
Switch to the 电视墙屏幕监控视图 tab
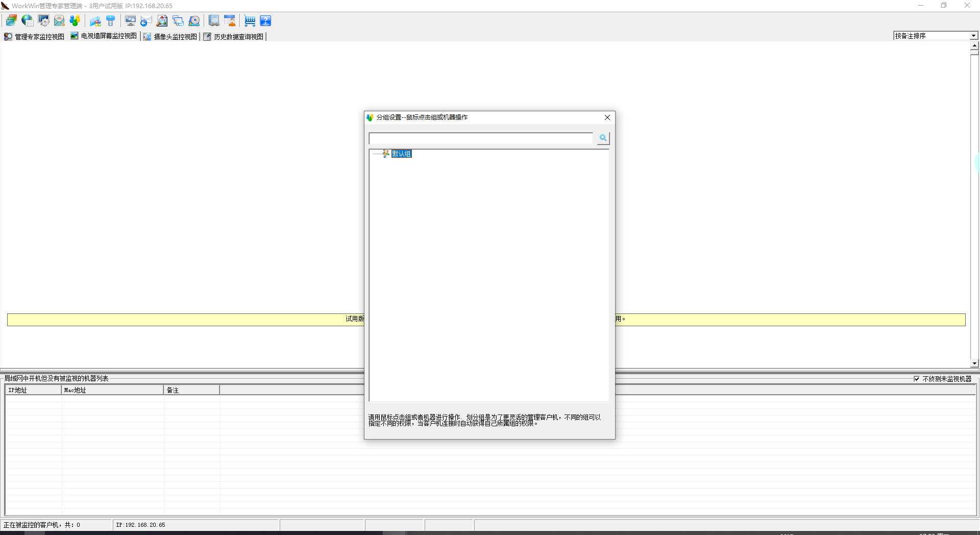(x=104, y=36)
